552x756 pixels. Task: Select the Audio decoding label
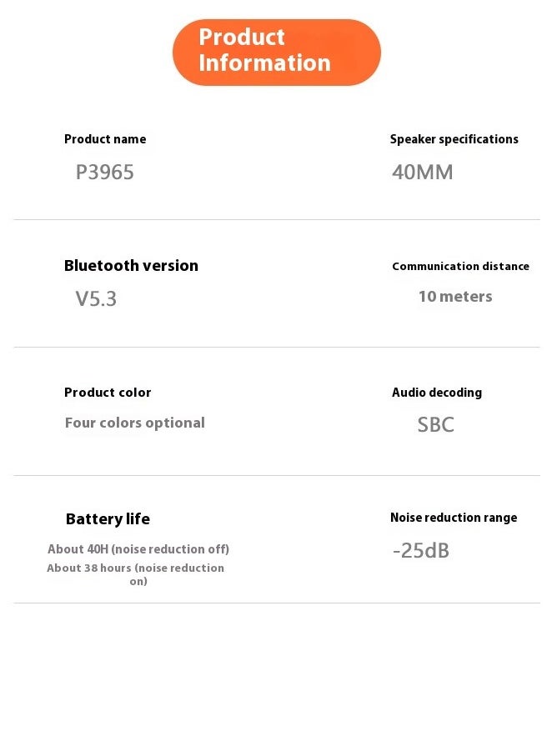coord(437,393)
